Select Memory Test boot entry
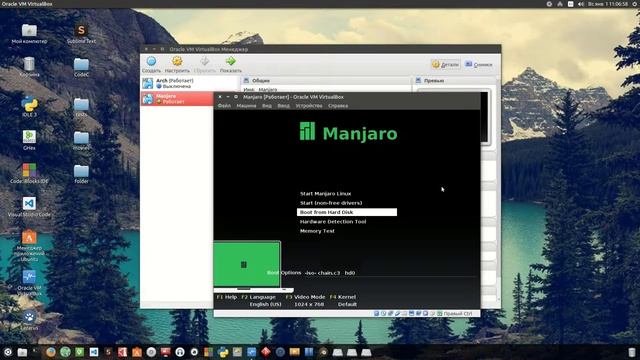This screenshot has height=360, width=640. pos(317,231)
